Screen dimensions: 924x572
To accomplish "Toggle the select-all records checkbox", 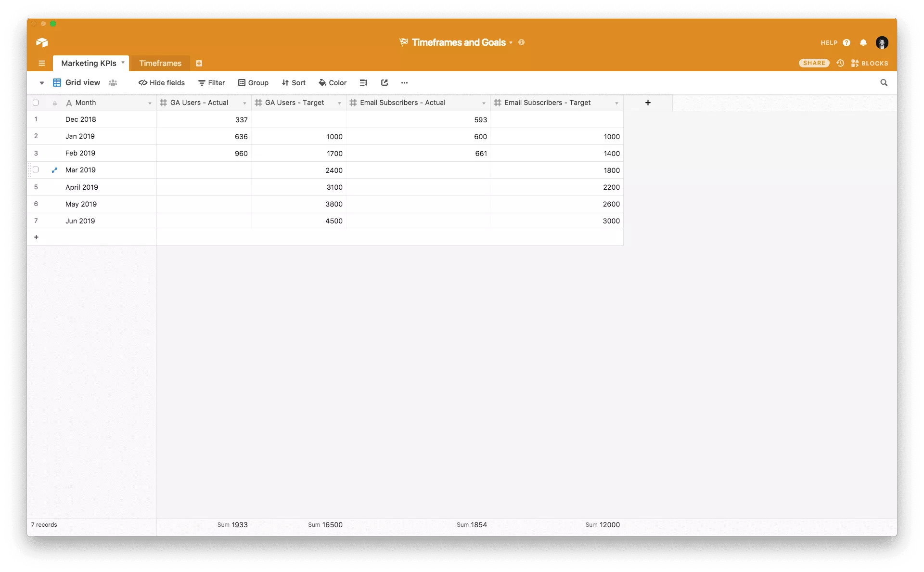I will click(x=36, y=103).
